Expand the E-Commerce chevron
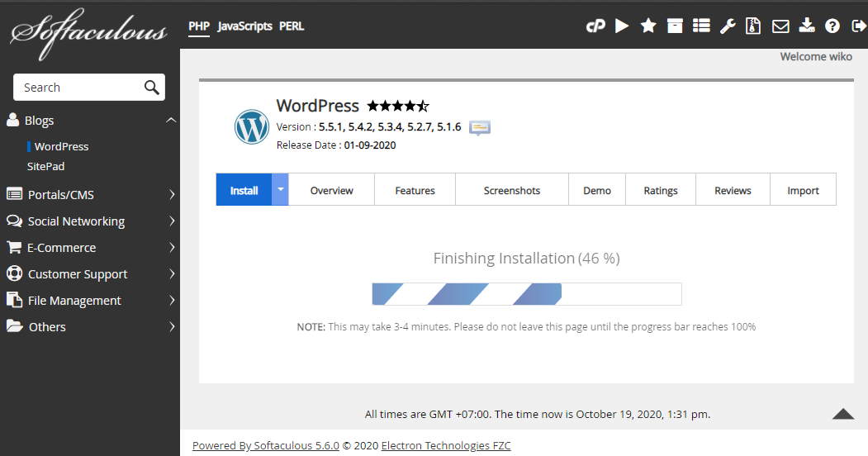This screenshot has height=456, width=868. (172, 247)
